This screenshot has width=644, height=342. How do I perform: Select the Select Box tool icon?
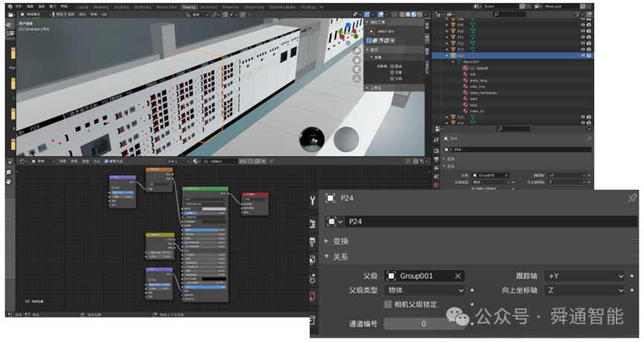click(x=372, y=31)
